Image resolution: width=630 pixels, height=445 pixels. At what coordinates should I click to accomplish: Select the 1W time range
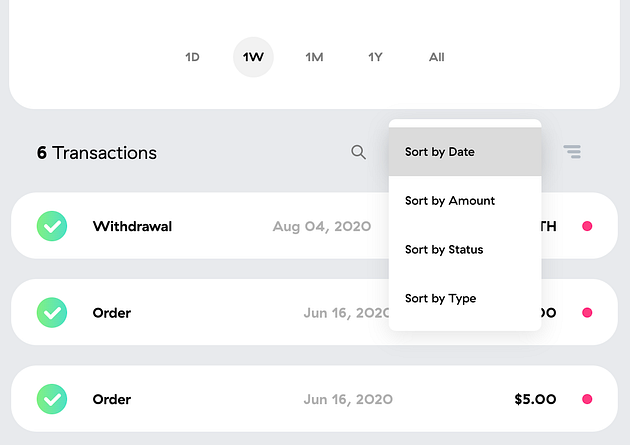pos(253,57)
